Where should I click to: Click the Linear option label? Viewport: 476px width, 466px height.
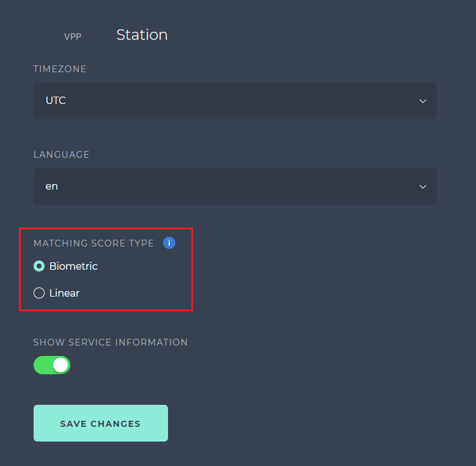click(x=64, y=293)
